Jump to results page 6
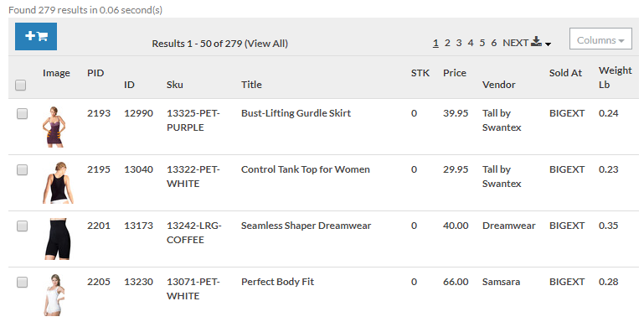The width and height of the screenshot is (644, 322). click(494, 43)
